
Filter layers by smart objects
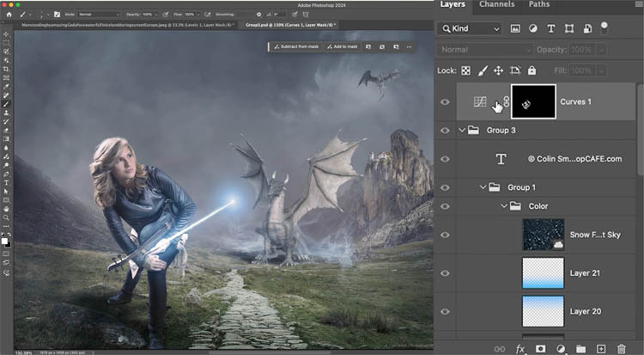(587, 28)
